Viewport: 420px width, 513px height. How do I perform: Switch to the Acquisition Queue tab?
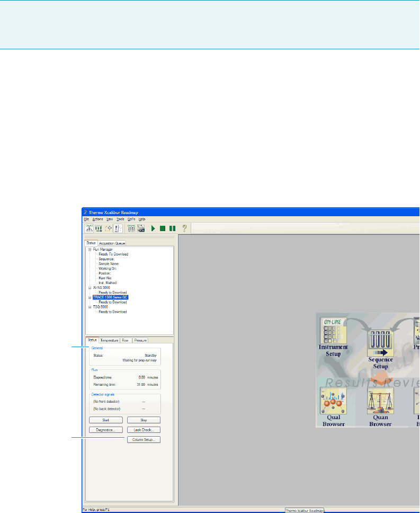point(112,243)
